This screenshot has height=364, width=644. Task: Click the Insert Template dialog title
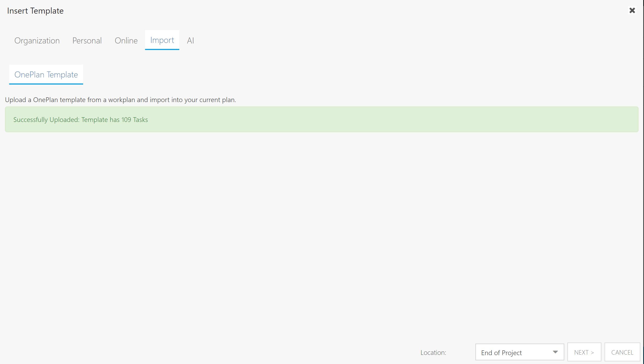pyautogui.click(x=35, y=11)
